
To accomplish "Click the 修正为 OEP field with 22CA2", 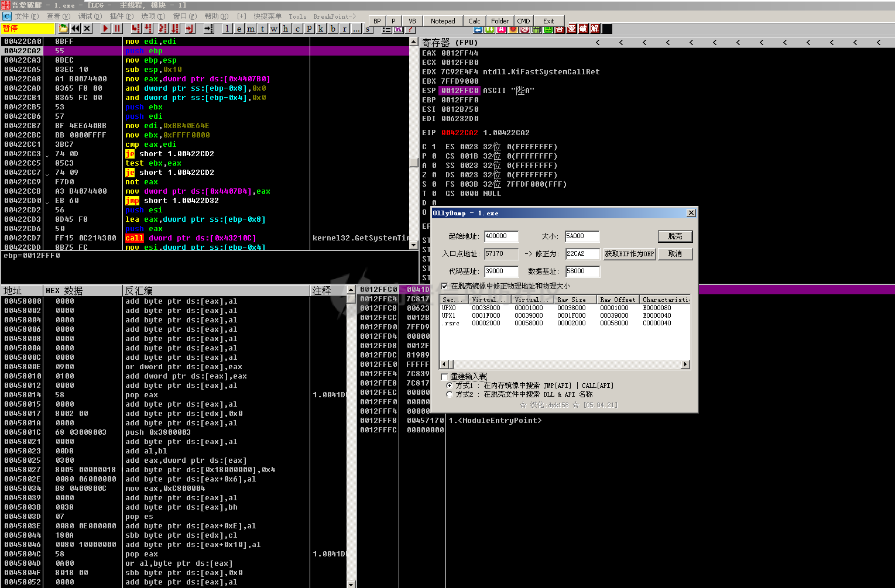I will tap(582, 254).
